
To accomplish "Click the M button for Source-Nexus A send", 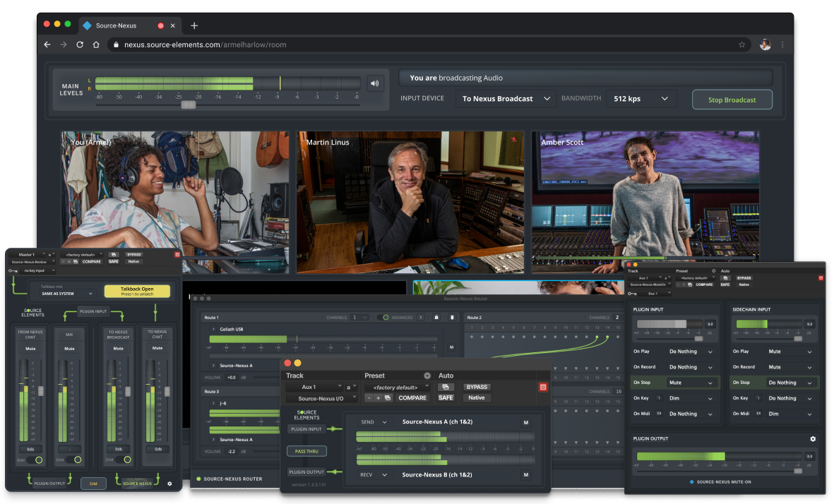I will pos(526,423).
